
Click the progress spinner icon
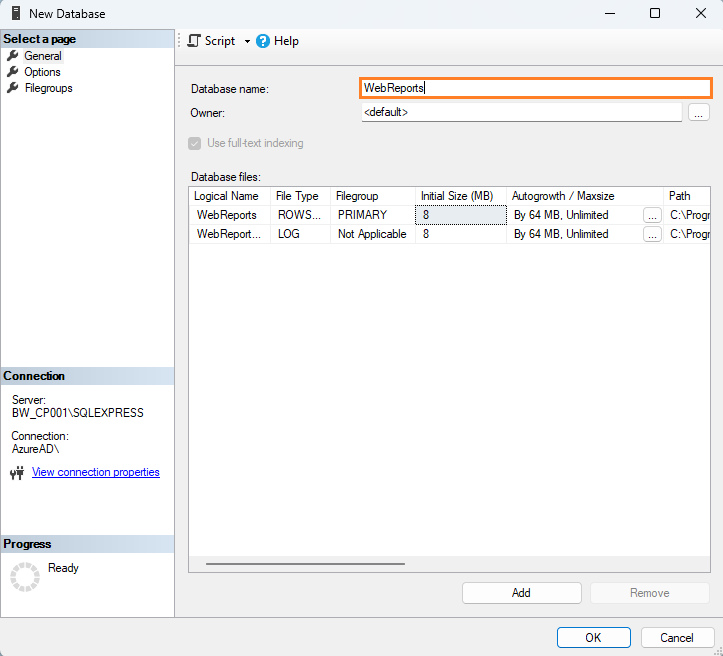click(x=25, y=577)
